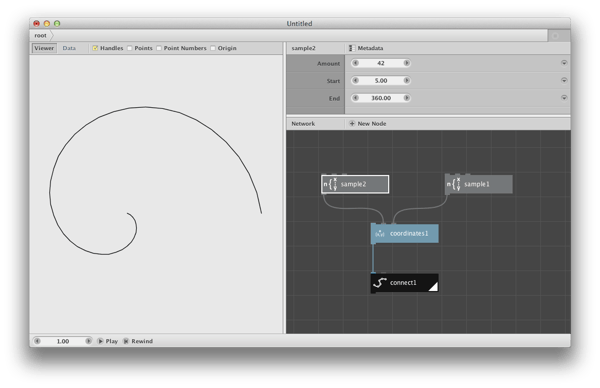Decrease the End value with left arrow

[x=355, y=98]
